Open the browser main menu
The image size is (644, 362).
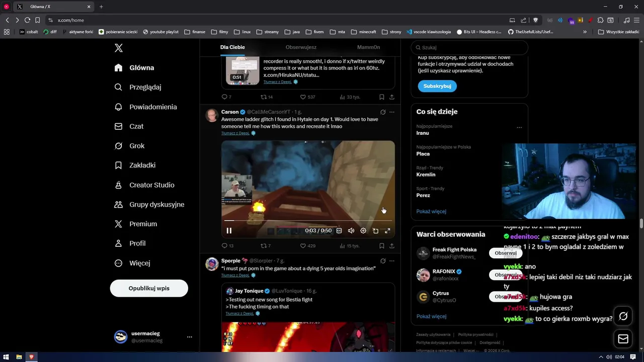637,20
